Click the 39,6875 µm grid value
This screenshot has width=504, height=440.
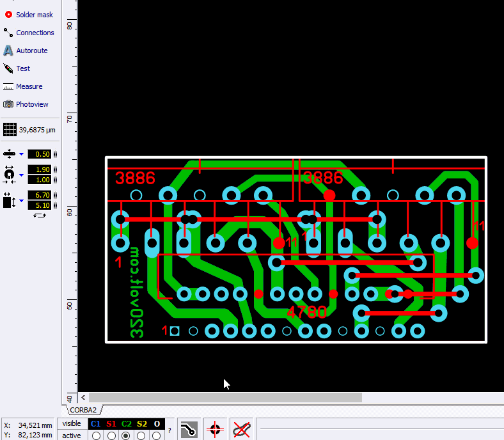(37, 130)
